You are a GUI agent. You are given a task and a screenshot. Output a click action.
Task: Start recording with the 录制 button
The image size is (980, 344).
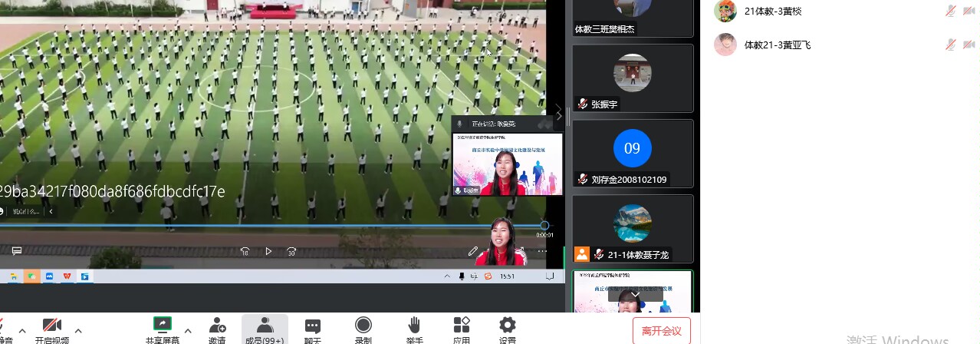tap(363, 326)
